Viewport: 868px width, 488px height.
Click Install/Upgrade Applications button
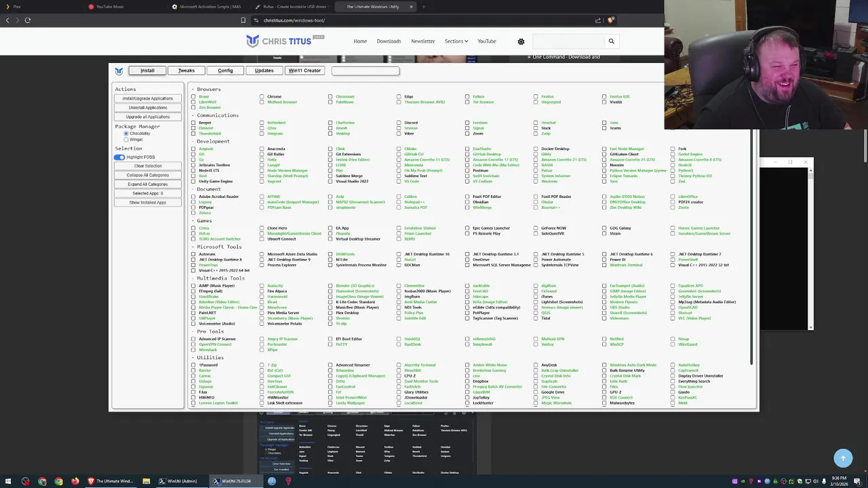(x=147, y=98)
